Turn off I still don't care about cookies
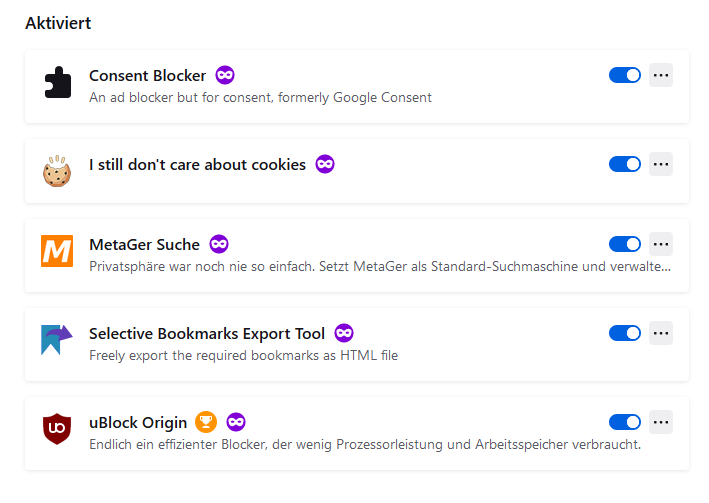 624,164
